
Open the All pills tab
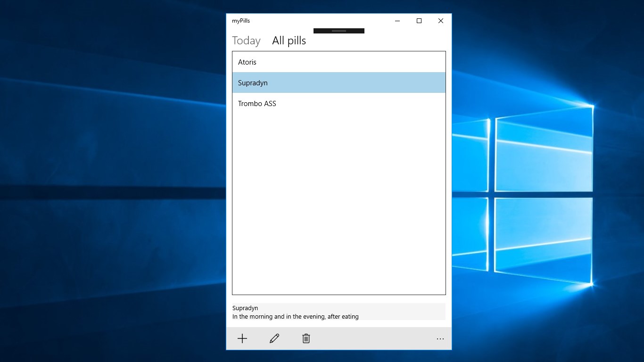coord(289,41)
